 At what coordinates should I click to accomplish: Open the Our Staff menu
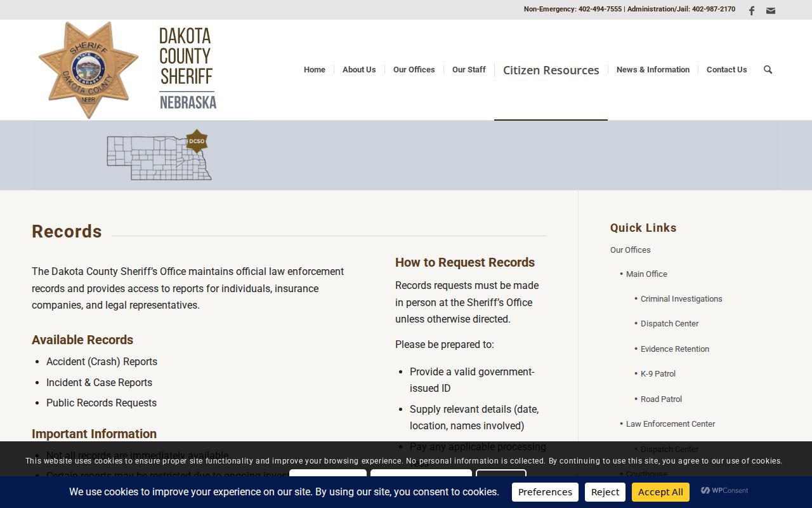coord(469,70)
